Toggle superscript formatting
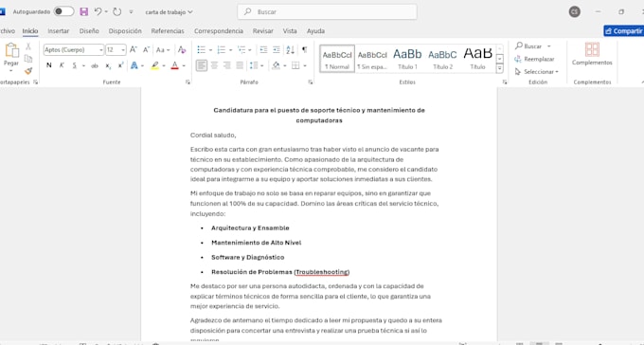Screen dimensions: 644x345 pos(121,65)
